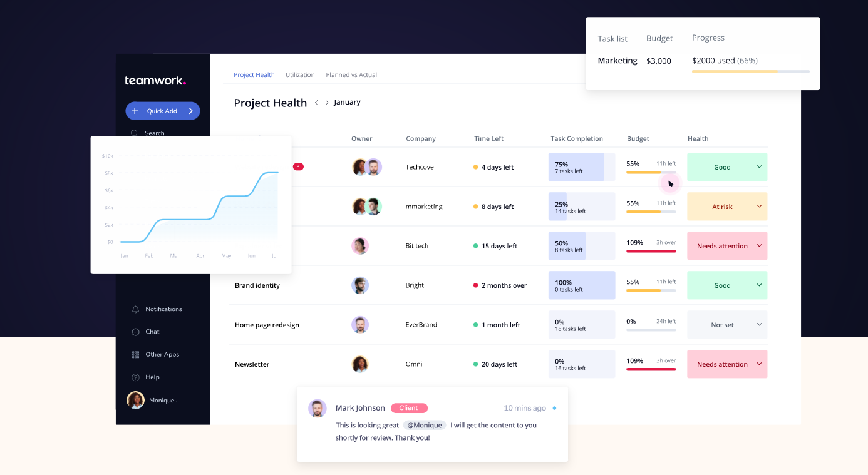The width and height of the screenshot is (868, 475).
Task: Open the Good health dropdown for Techcove
Action: pyautogui.click(x=727, y=167)
